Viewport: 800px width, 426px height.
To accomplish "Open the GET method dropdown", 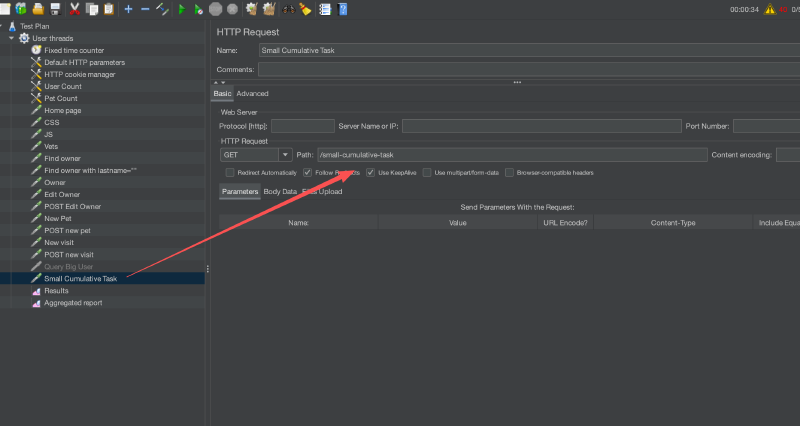I will pyautogui.click(x=285, y=155).
